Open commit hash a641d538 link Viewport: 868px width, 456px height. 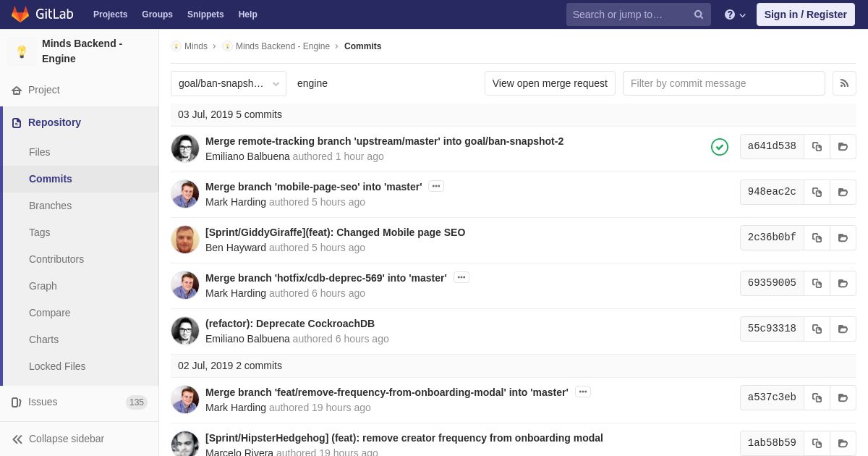click(x=772, y=146)
